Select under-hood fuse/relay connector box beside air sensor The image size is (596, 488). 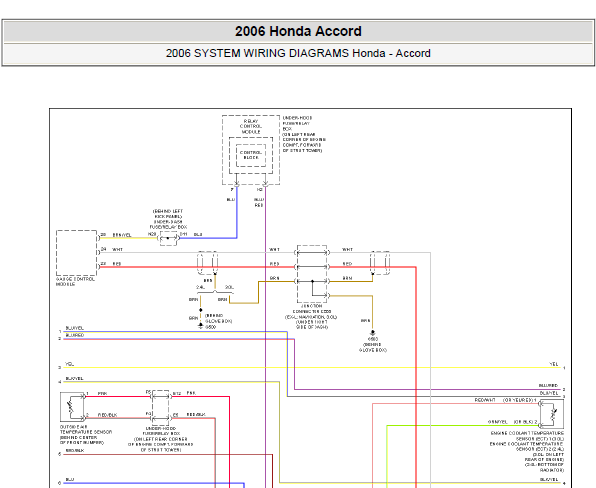click(161, 408)
